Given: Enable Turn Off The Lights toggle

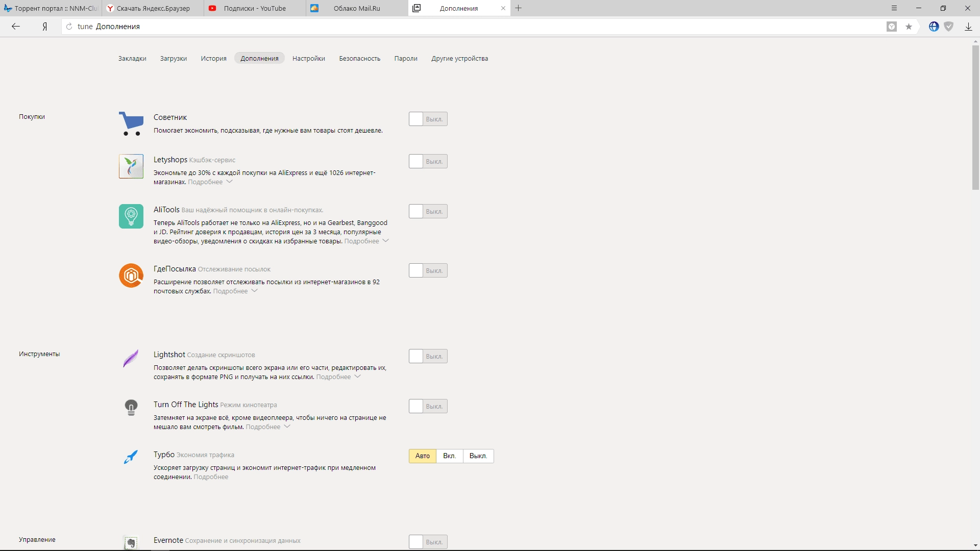Looking at the screenshot, I should [x=428, y=406].
